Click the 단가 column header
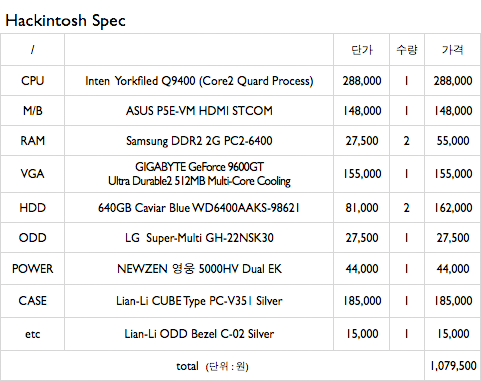Screen dimensions: 481x381 point(362,50)
